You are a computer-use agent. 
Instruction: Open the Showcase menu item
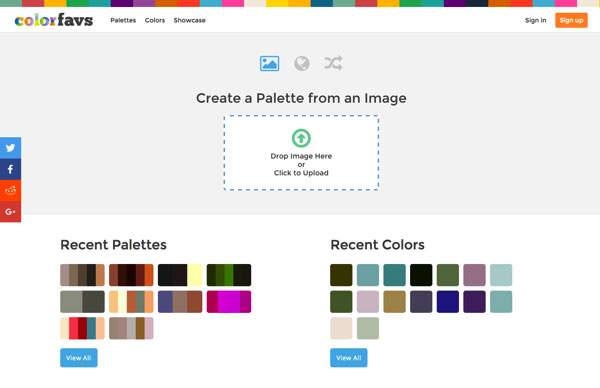click(189, 20)
